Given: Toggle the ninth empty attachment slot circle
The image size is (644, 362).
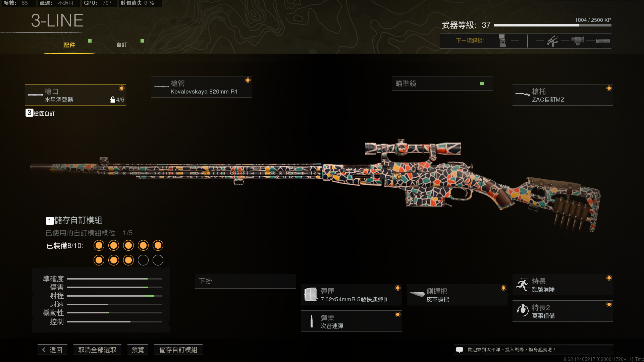Looking at the screenshot, I should tap(143, 260).
